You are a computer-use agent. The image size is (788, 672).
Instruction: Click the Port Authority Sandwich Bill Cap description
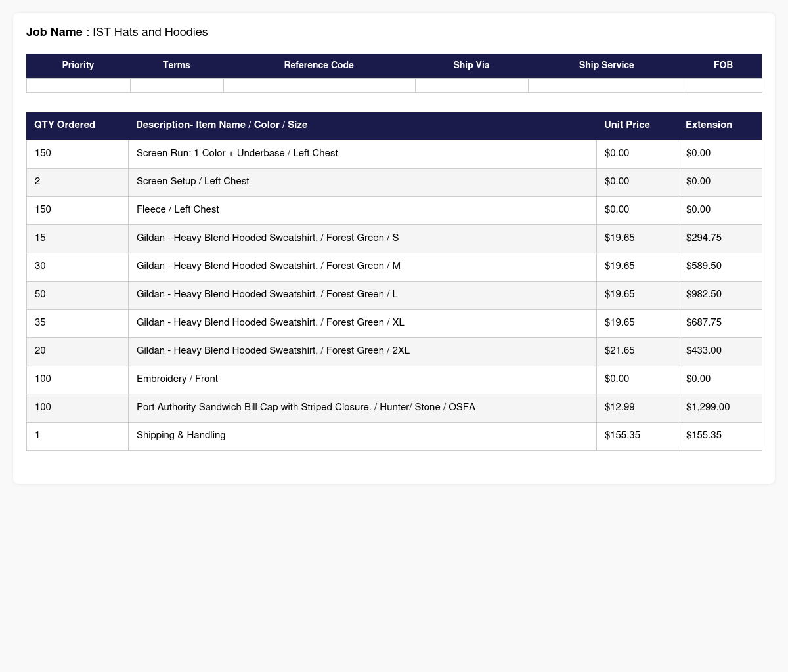tap(306, 407)
